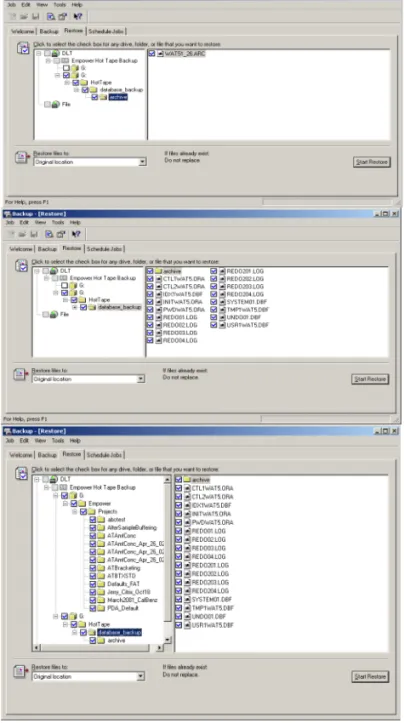This screenshot has width=404, height=723.
Task: Click the New job icon in top window toolbar
Action: click(13, 17)
